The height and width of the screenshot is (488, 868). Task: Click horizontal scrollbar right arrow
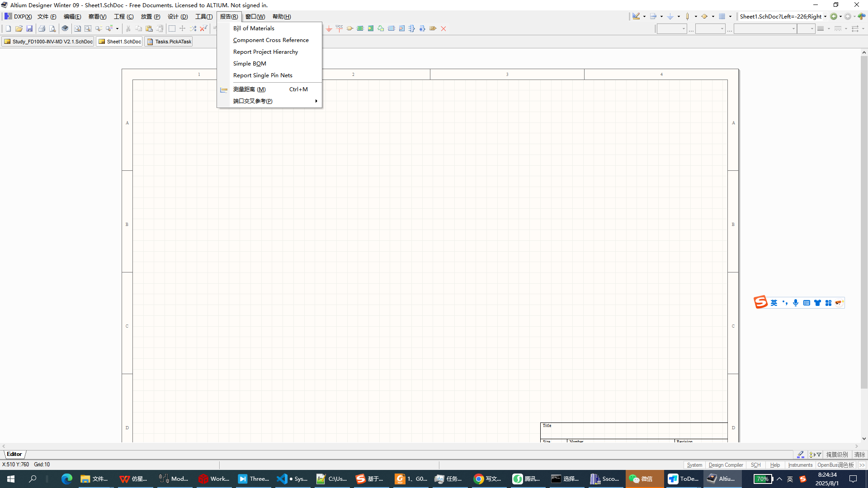[x=857, y=446]
